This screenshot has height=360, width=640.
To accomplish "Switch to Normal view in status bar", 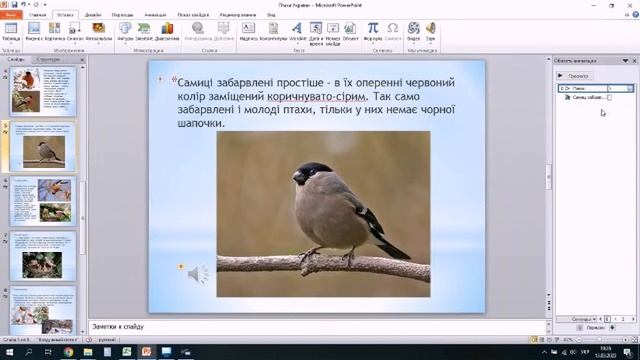I will coord(534,340).
